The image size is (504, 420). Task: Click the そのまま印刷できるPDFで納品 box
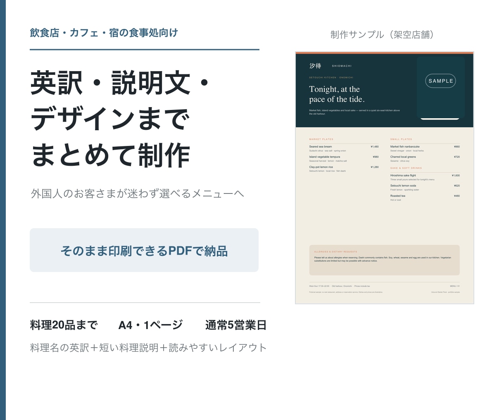point(144,250)
